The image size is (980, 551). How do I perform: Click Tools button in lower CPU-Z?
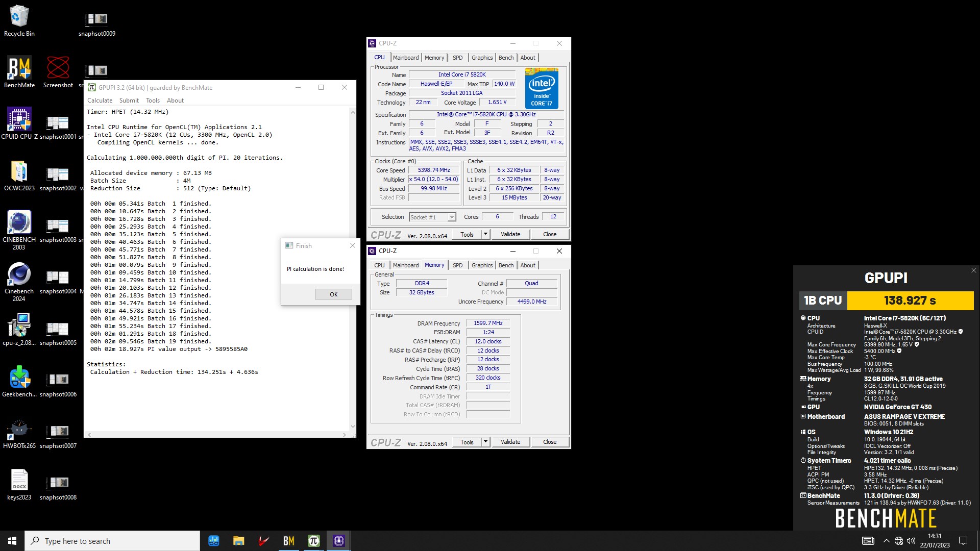click(x=467, y=442)
